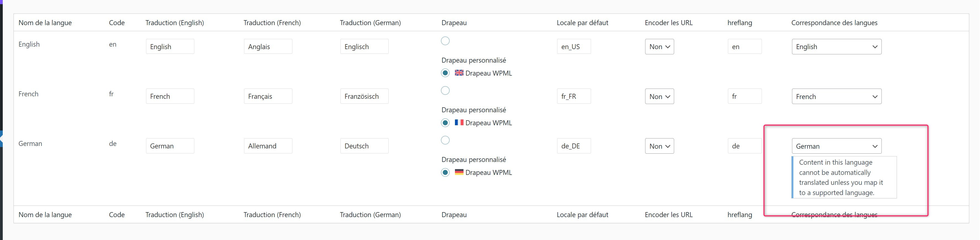Image resolution: width=980 pixels, height=240 pixels.
Task: Click the 'fr' code cell
Action: click(x=111, y=94)
